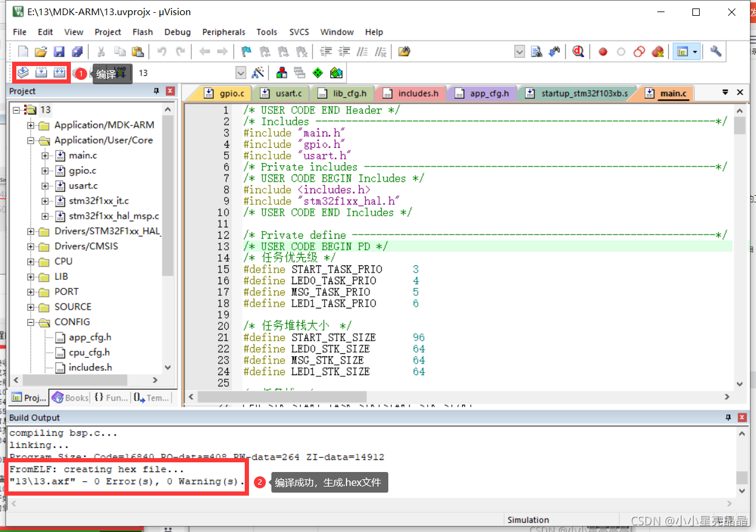Collapse the CONFIG group

[x=31, y=322]
